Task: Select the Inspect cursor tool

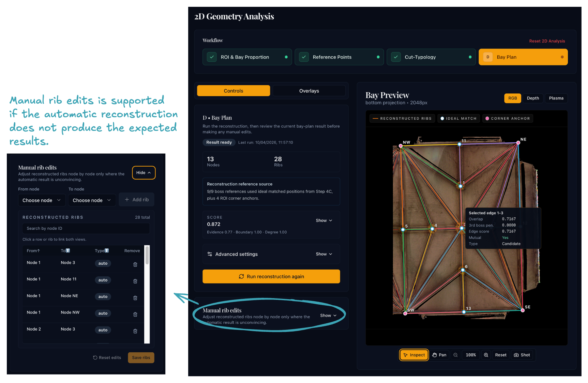Action: point(414,355)
